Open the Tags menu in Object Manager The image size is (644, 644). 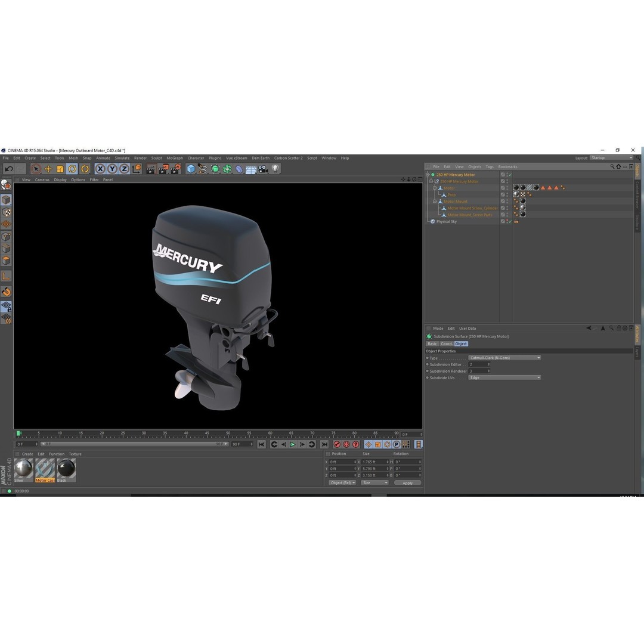pyautogui.click(x=490, y=167)
